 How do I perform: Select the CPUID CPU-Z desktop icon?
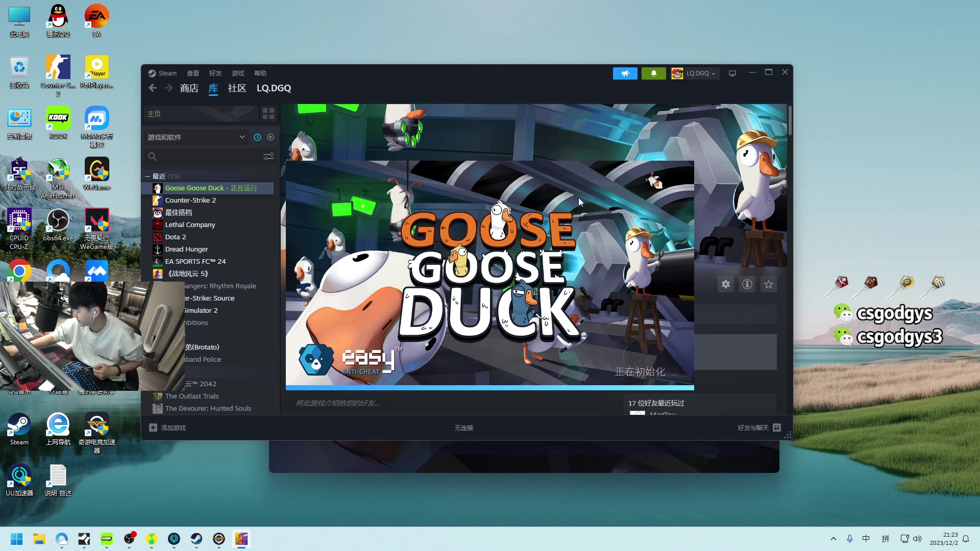[19, 229]
